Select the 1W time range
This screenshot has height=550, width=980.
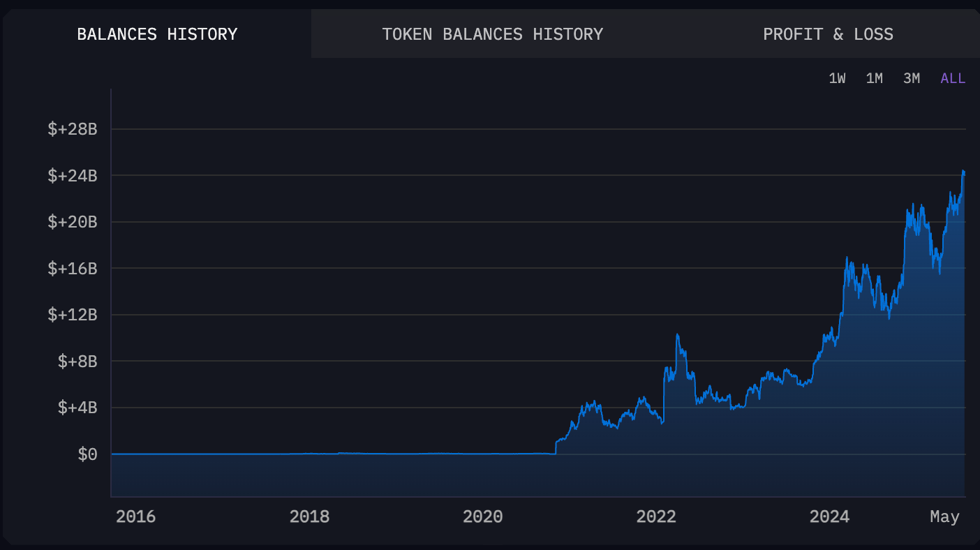coord(837,78)
